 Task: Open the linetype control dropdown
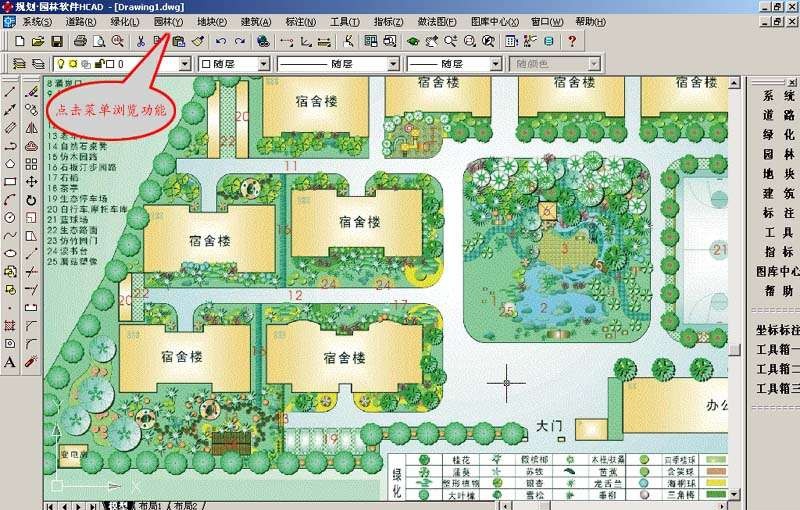point(393,64)
